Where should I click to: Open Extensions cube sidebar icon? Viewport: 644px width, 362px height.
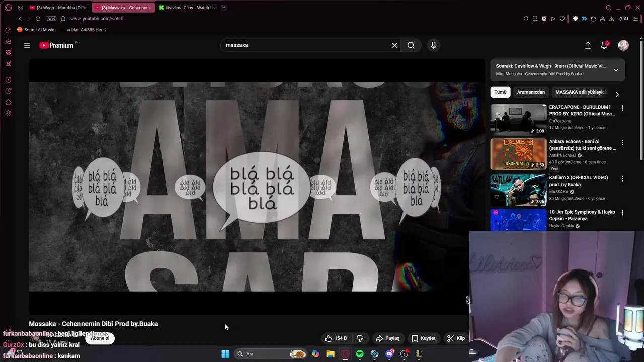coord(8,102)
